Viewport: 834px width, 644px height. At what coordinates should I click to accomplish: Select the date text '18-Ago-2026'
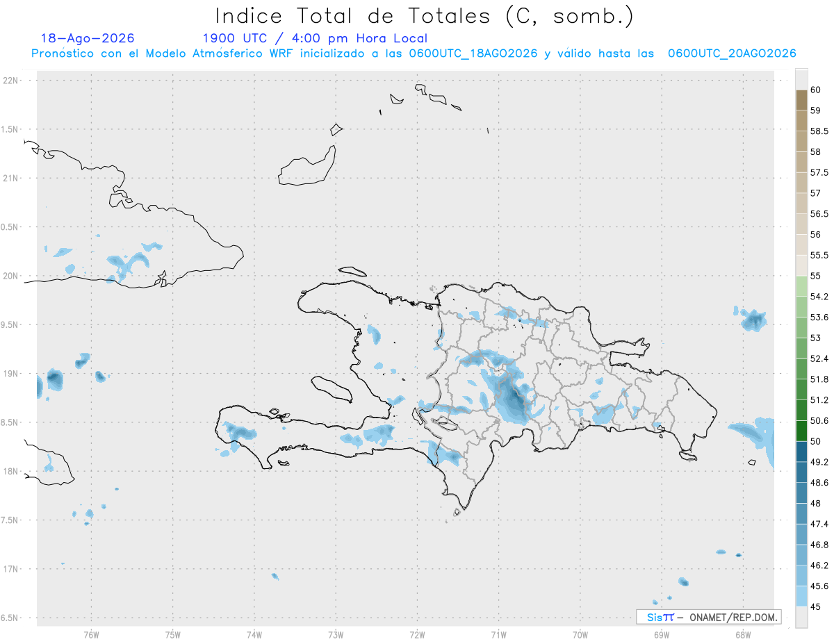tap(88, 38)
